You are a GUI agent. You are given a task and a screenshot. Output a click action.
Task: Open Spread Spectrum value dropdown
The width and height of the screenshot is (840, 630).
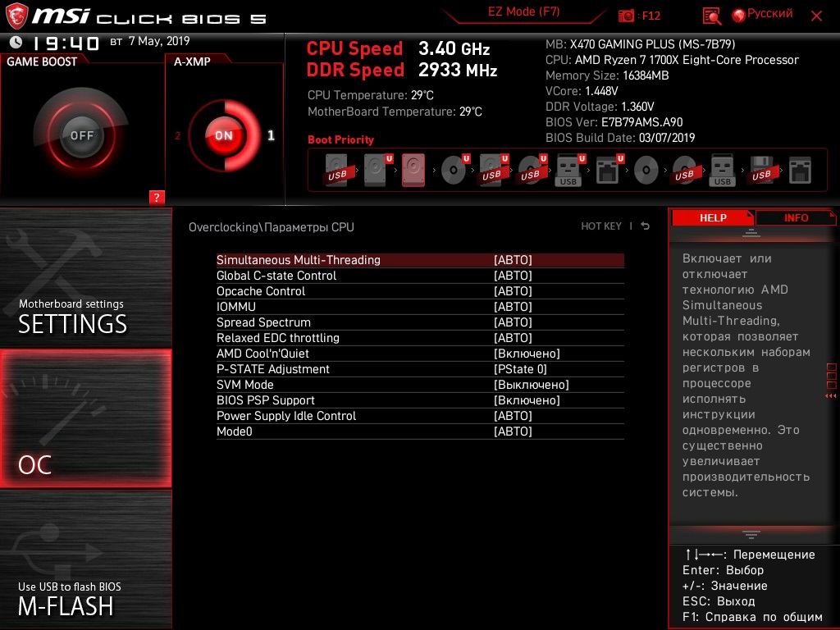[x=513, y=322]
